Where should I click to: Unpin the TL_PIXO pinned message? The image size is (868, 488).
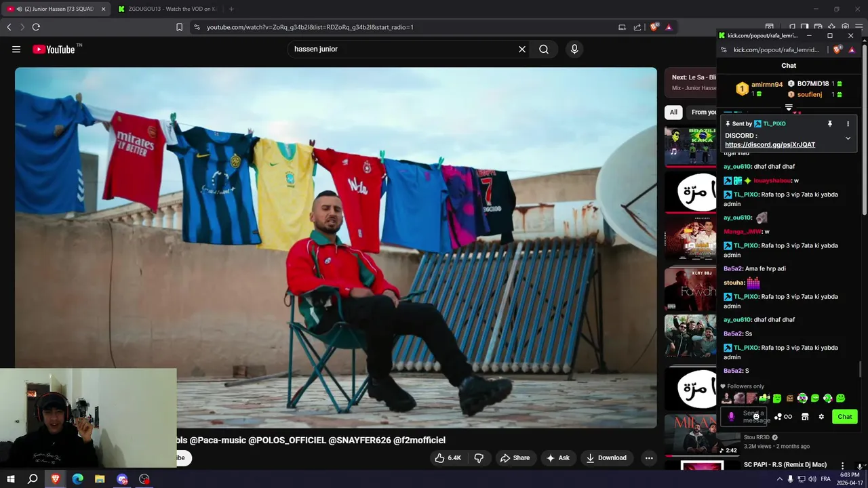tap(829, 124)
